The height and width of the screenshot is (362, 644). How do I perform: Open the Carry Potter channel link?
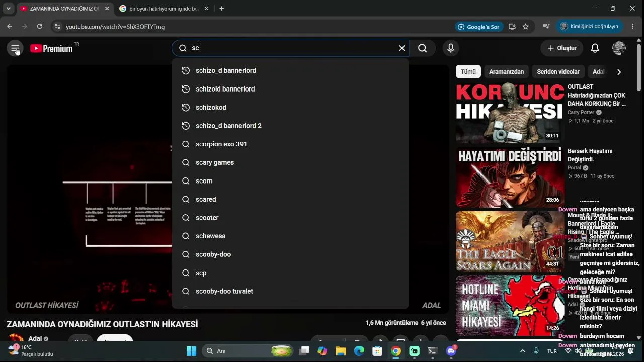pos(581,113)
